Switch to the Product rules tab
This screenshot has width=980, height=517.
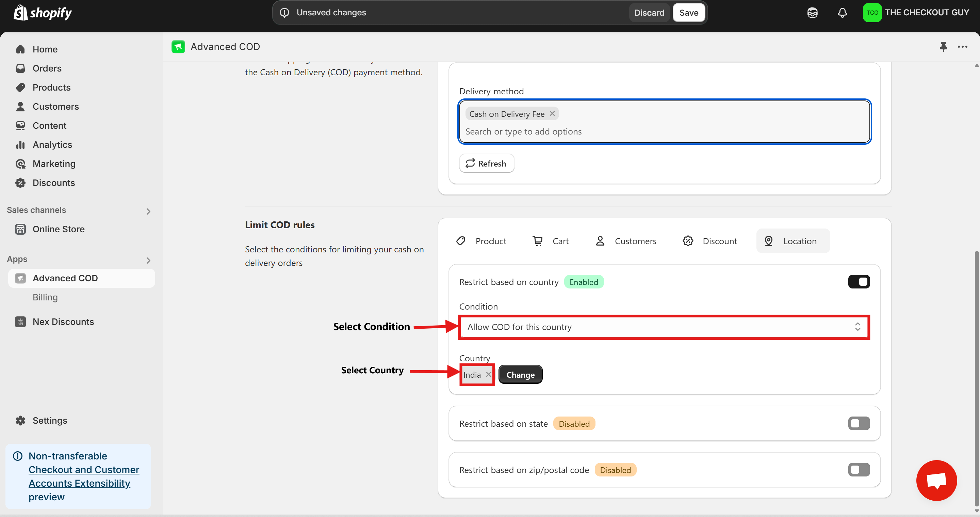click(481, 241)
